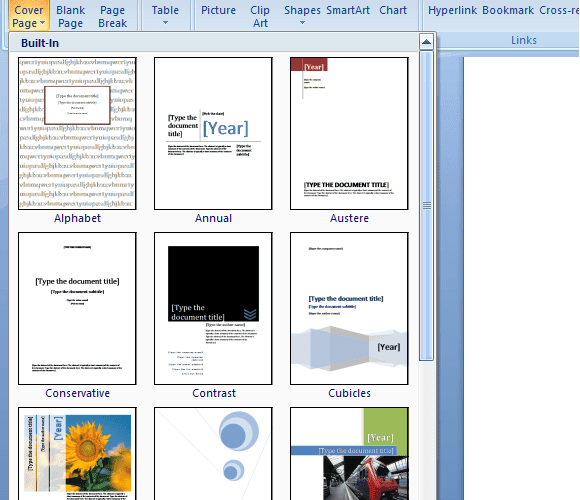Click the gallery vertical scrollbar thumb

point(426,206)
